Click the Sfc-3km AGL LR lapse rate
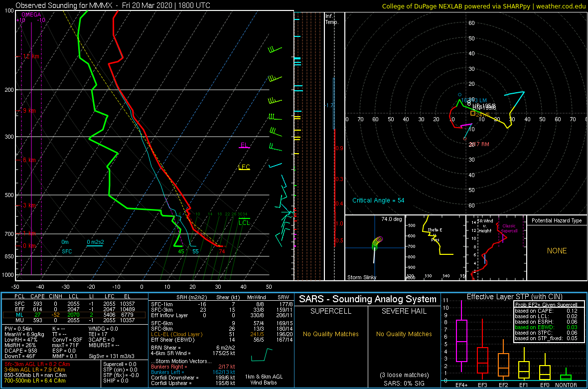This screenshot has height=389, width=588. click(x=37, y=365)
